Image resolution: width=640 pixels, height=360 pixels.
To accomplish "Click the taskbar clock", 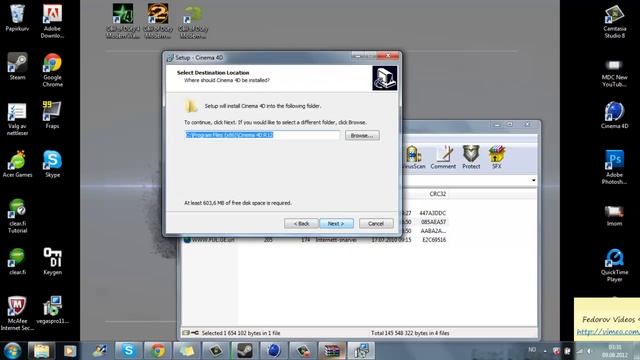I will point(615,351).
